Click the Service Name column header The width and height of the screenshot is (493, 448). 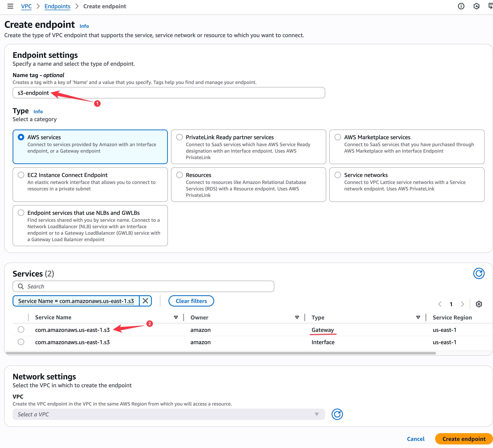click(x=53, y=317)
